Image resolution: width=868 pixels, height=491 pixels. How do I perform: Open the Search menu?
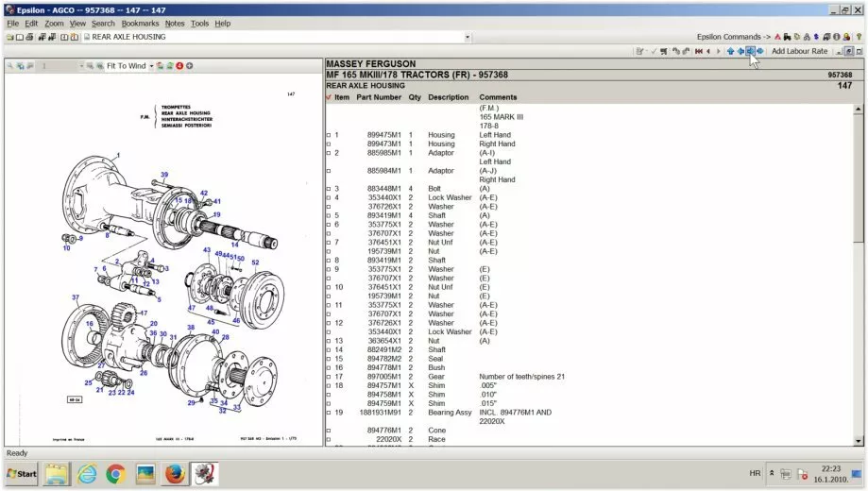(103, 24)
